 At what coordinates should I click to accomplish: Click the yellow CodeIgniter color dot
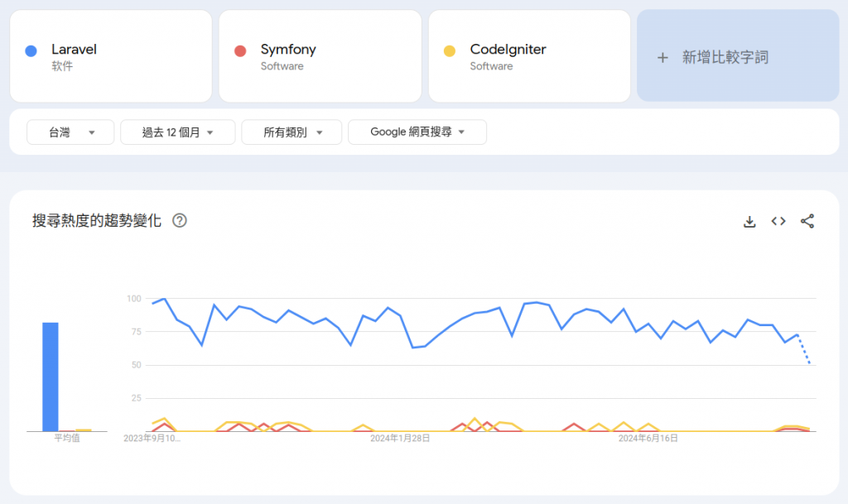click(450, 50)
